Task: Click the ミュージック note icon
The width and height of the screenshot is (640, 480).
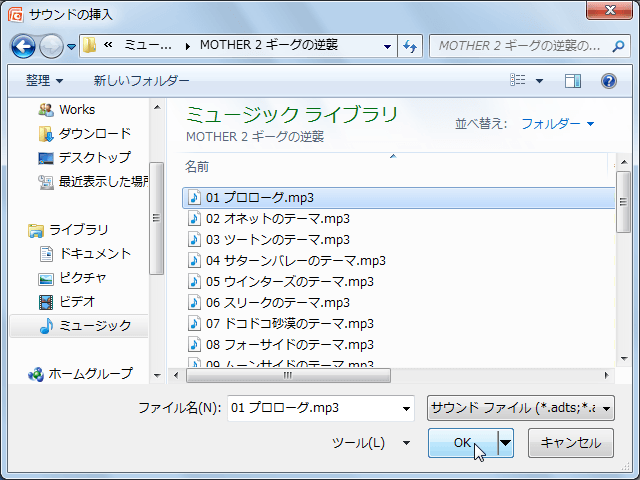Action: tap(46, 326)
